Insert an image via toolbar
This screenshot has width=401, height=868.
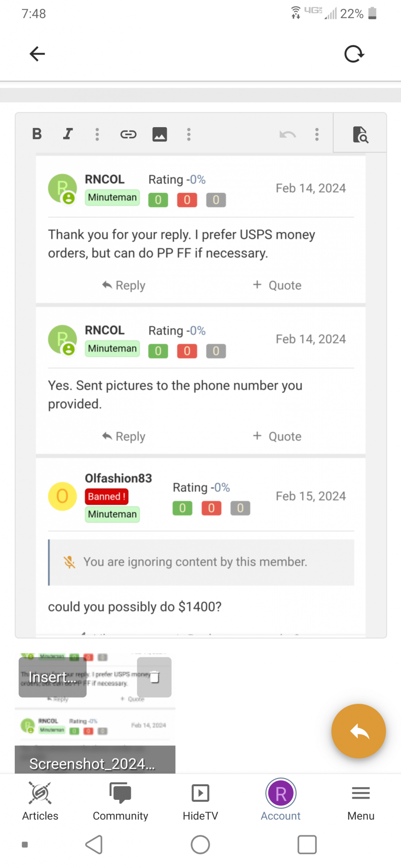click(x=159, y=134)
